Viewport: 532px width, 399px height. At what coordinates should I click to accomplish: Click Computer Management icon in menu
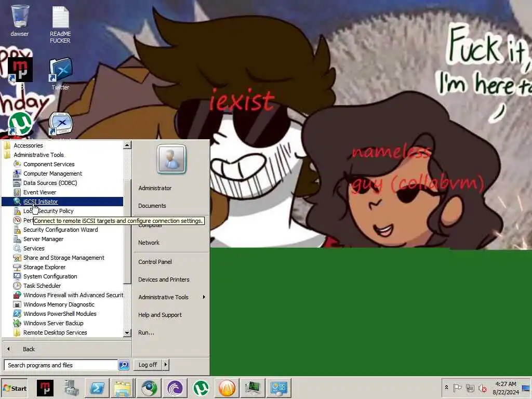[x=17, y=174]
